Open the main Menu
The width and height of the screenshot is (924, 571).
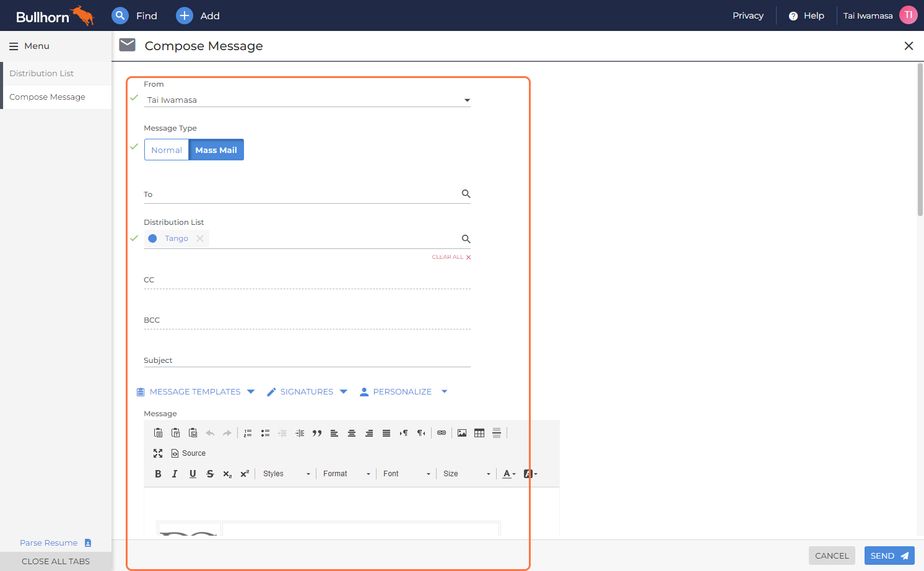click(x=29, y=46)
